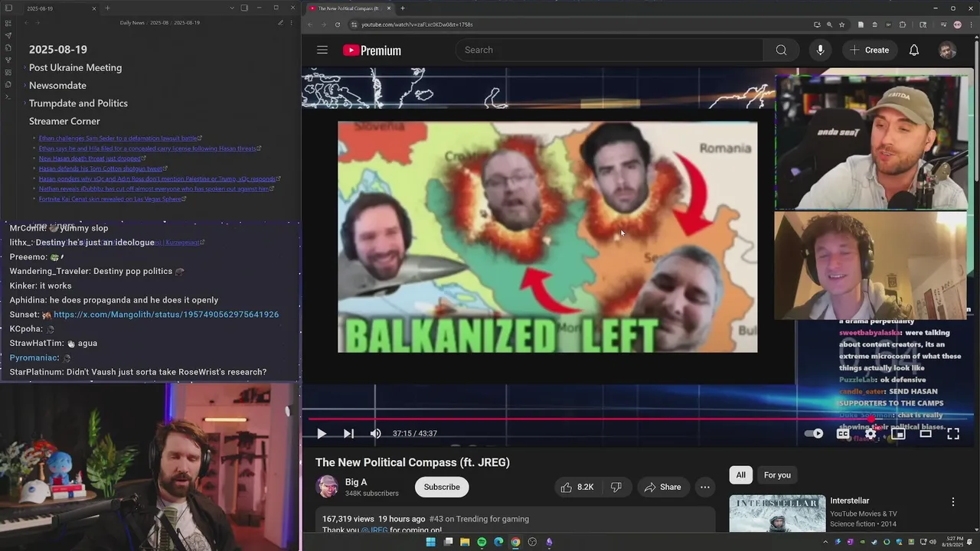Add a new Obsidian tab
980x551 pixels.
(107, 8)
